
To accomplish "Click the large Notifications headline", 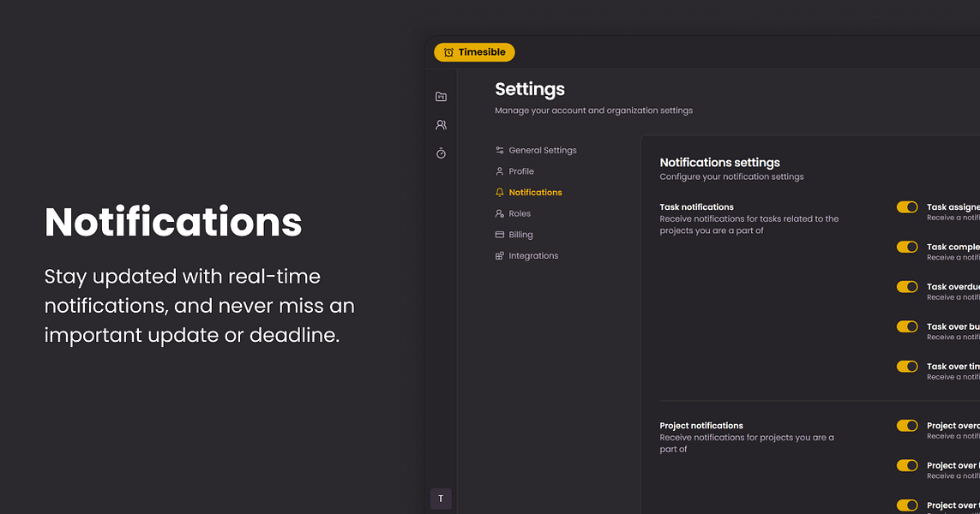I will (173, 223).
